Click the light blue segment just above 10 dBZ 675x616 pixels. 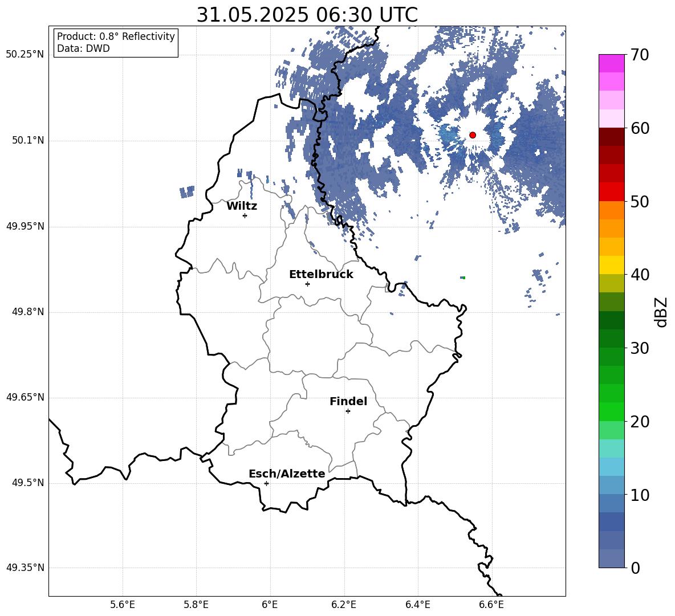click(612, 486)
